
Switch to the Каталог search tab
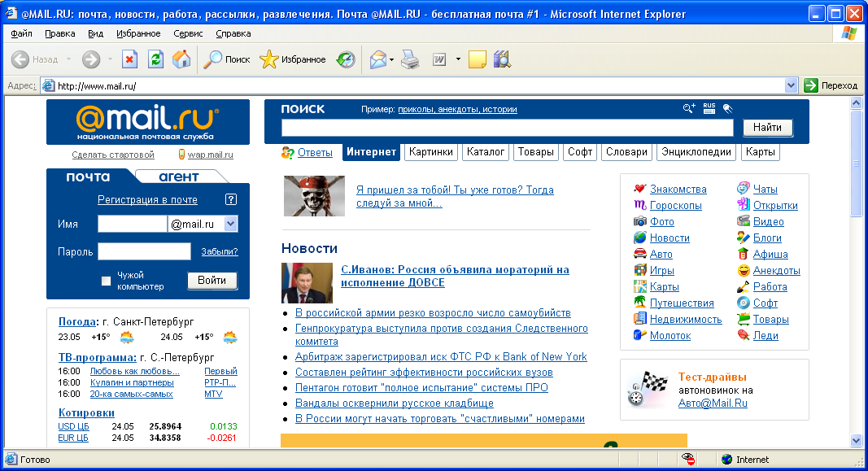486,152
